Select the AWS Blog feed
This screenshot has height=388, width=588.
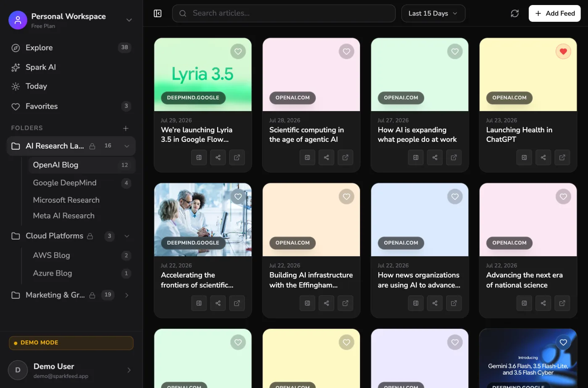(x=82, y=255)
